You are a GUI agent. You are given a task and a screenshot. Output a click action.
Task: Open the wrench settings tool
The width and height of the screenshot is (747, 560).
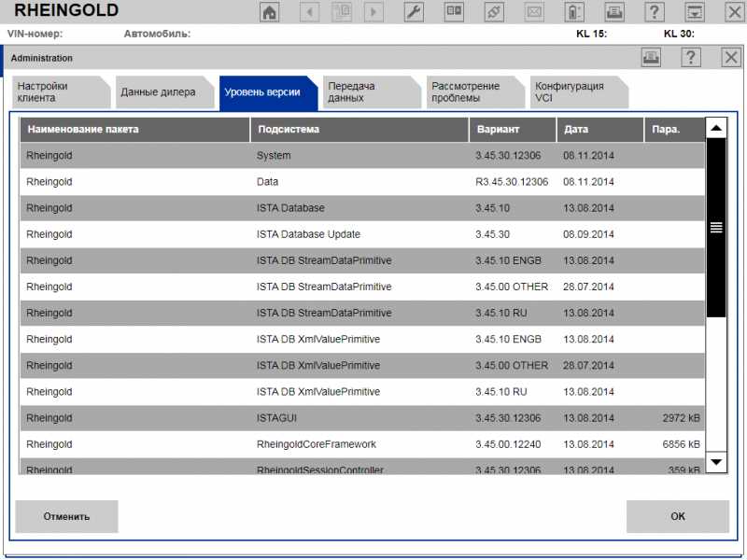click(414, 12)
